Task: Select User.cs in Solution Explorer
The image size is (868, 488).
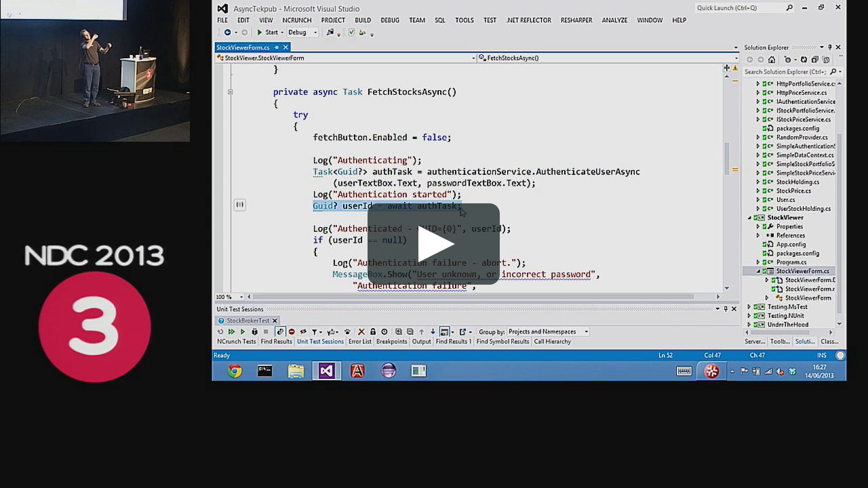Action: [785, 200]
